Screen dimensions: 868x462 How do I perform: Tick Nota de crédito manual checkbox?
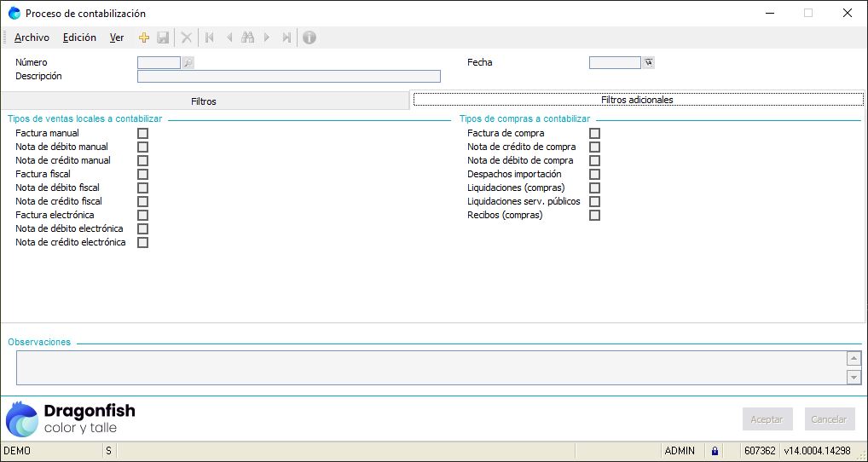click(143, 160)
